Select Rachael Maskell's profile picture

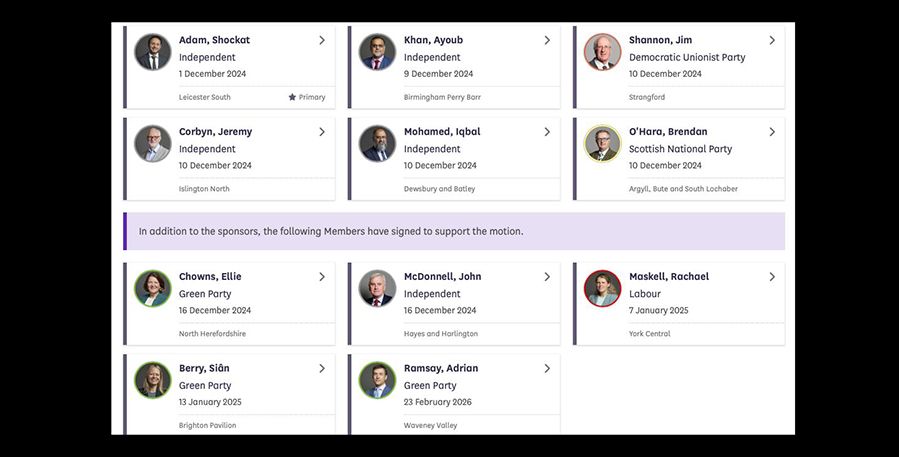tap(603, 288)
